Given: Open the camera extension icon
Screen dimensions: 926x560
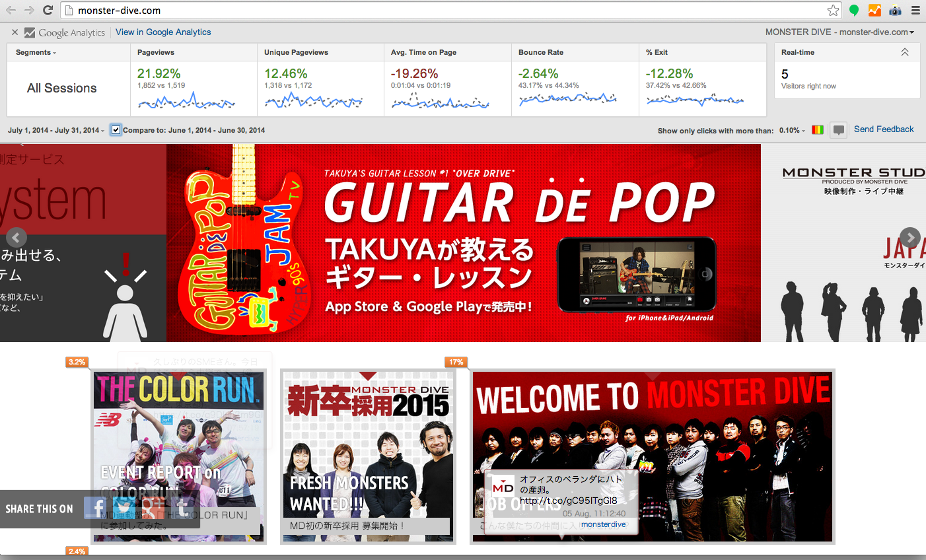Looking at the screenshot, I should tap(895, 10).
